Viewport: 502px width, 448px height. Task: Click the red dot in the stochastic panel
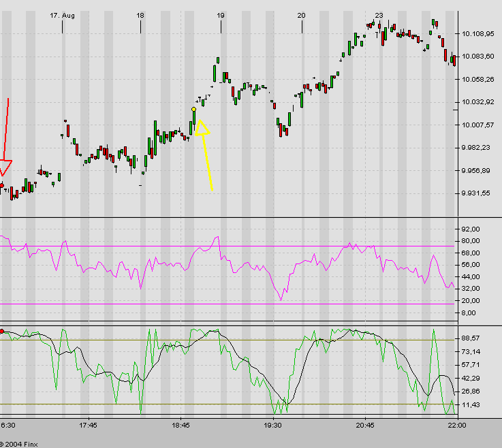pyautogui.click(x=2, y=331)
